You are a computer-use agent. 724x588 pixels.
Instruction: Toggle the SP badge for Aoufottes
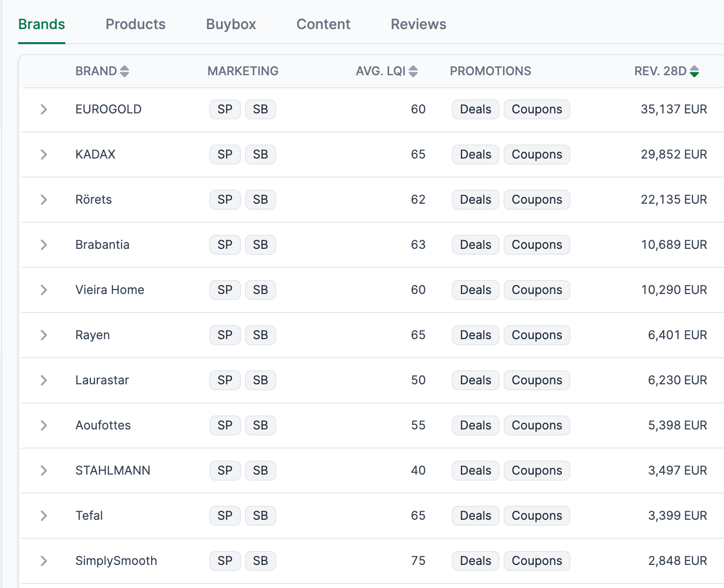pyautogui.click(x=225, y=425)
